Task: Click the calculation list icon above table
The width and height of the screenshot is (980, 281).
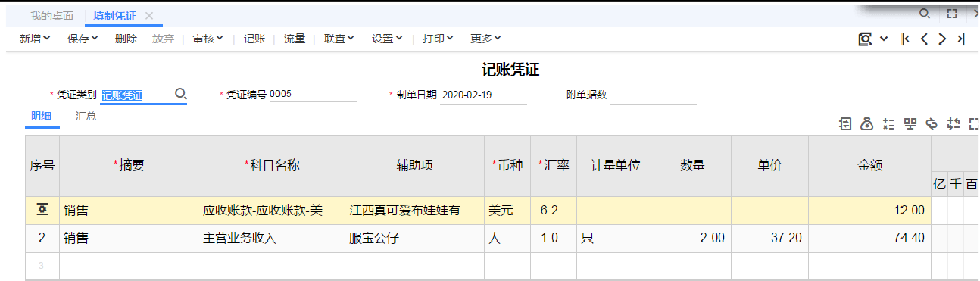Action: (889, 124)
